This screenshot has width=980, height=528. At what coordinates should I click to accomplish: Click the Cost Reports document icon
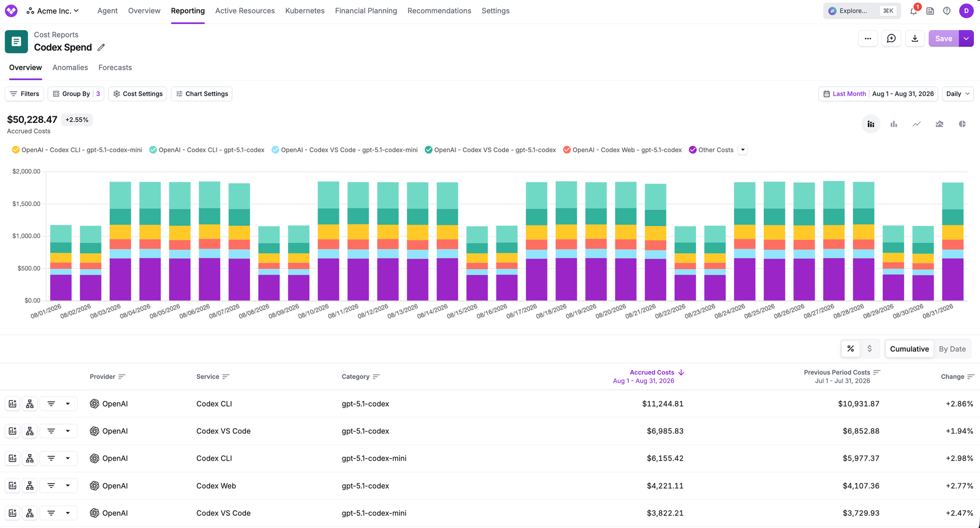[x=16, y=41]
